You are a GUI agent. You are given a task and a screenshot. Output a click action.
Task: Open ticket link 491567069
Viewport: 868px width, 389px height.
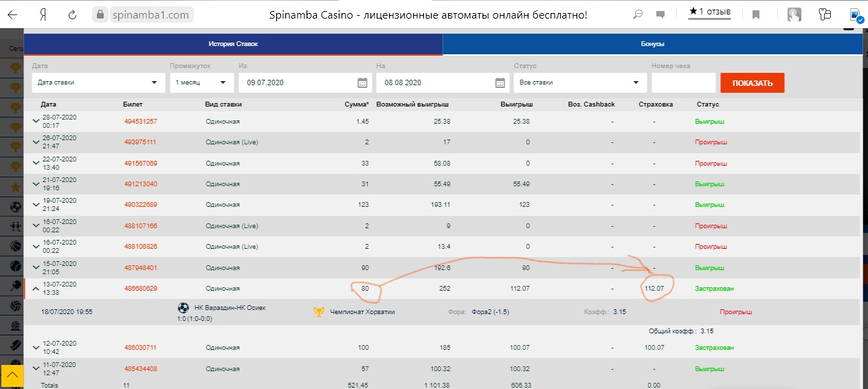(x=141, y=164)
